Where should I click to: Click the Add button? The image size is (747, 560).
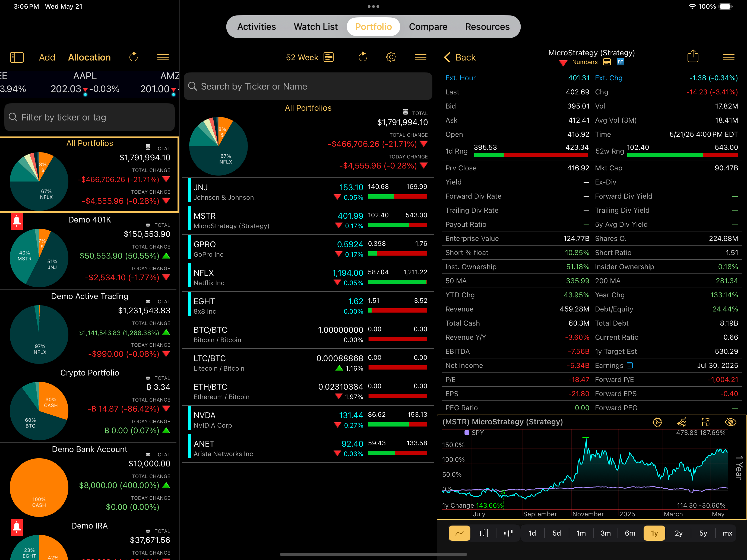coord(47,58)
